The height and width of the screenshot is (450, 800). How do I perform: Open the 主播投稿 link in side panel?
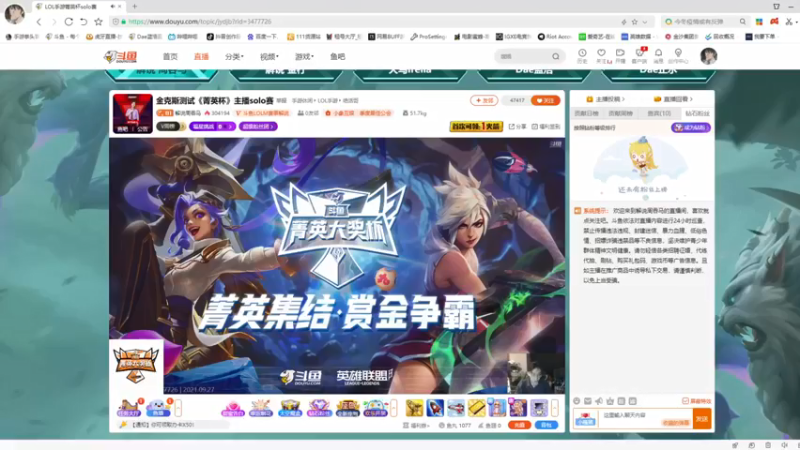point(606,99)
